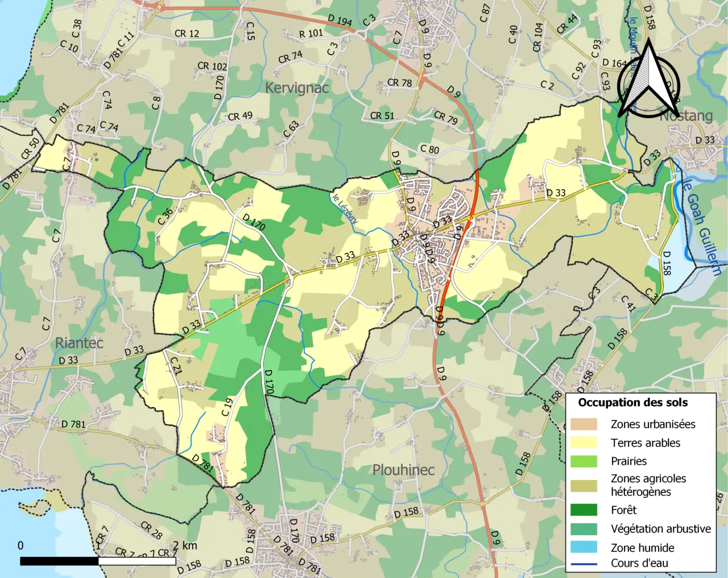
Task: Click the Zones urbanisées legend color swatch
Action: [x=584, y=424]
